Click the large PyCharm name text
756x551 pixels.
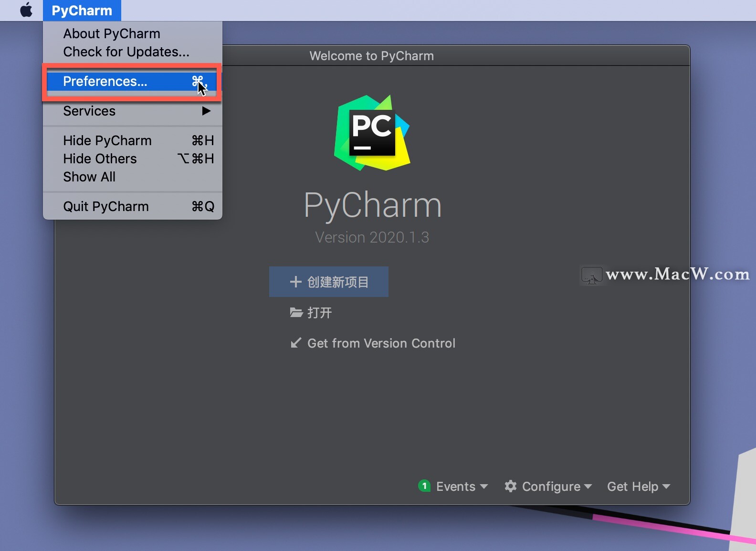(x=373, y=205)
